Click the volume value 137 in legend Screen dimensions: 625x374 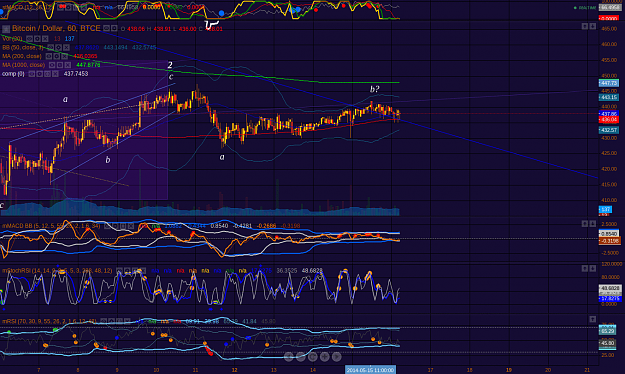(x=70, y=39)
